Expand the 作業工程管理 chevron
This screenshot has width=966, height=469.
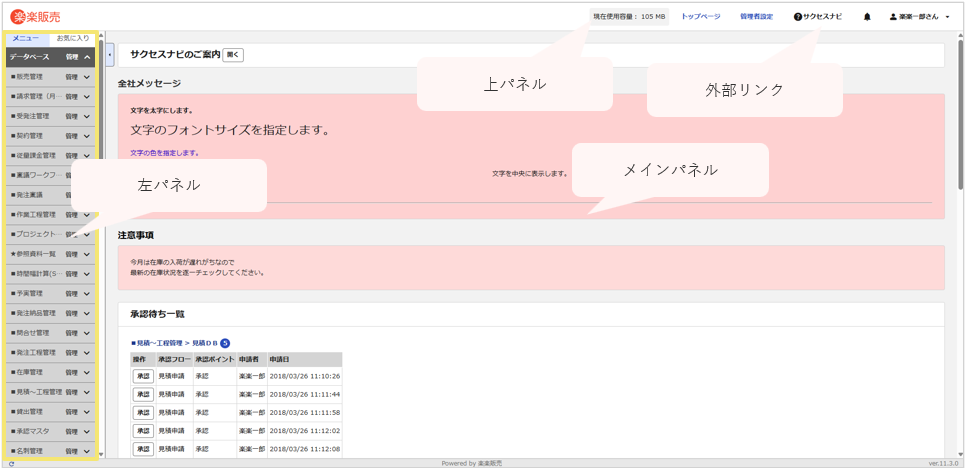click(x=86, y=215)
